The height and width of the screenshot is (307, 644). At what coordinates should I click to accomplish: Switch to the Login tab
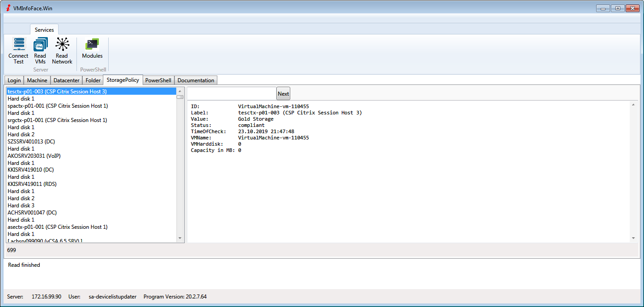[14, 80]
